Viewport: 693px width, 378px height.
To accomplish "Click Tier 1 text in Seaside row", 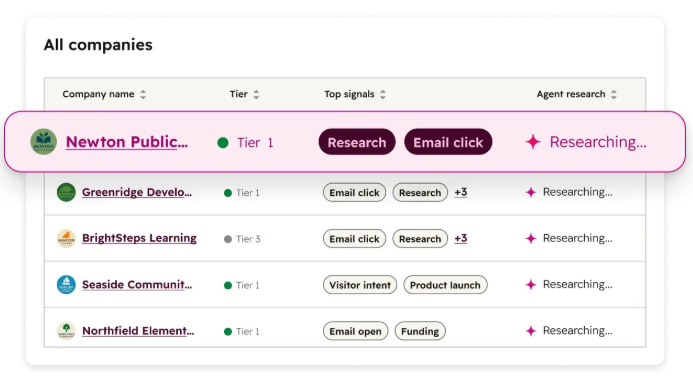I will pyautogui.click(x=248, y=286).
